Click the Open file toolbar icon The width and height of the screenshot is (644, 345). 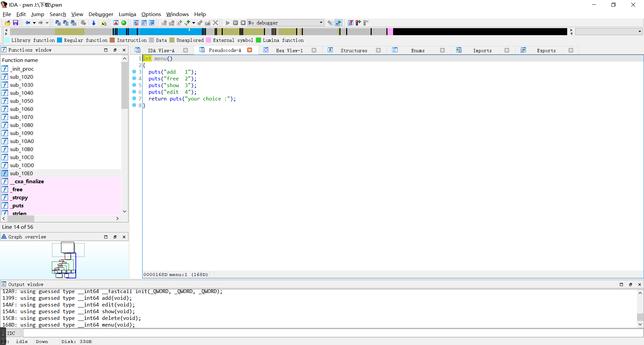pyautogui.click(x=7, y=23)
